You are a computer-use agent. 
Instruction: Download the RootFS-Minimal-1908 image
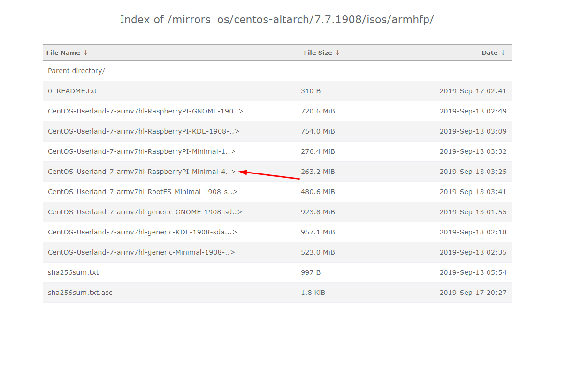[143, 192]
